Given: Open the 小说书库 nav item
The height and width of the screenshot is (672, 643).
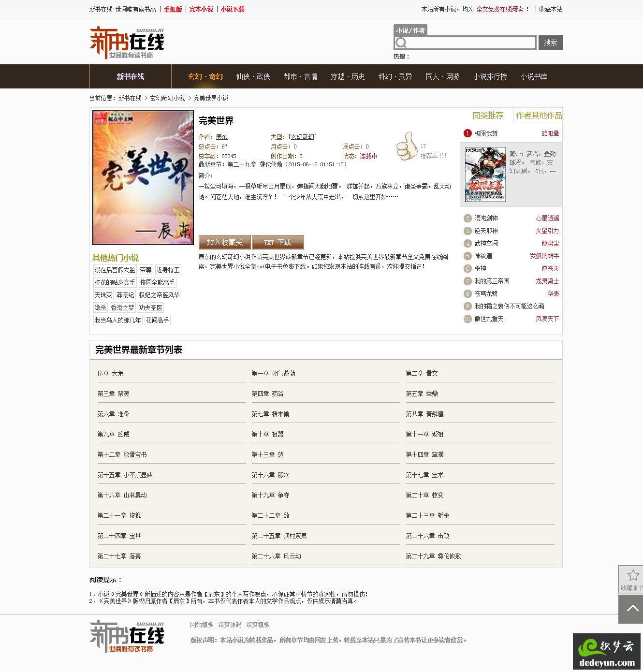Looking at the screenshot, I should [534, 76].
